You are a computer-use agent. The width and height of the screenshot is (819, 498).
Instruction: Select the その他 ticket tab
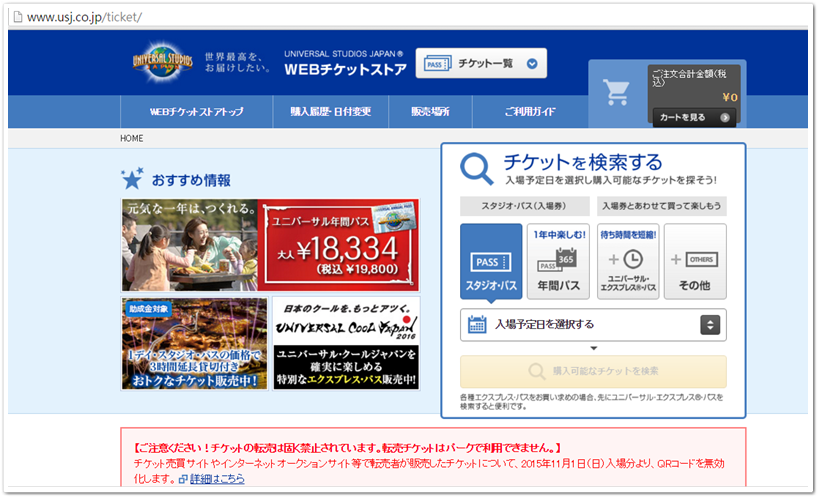click(695, 261)
